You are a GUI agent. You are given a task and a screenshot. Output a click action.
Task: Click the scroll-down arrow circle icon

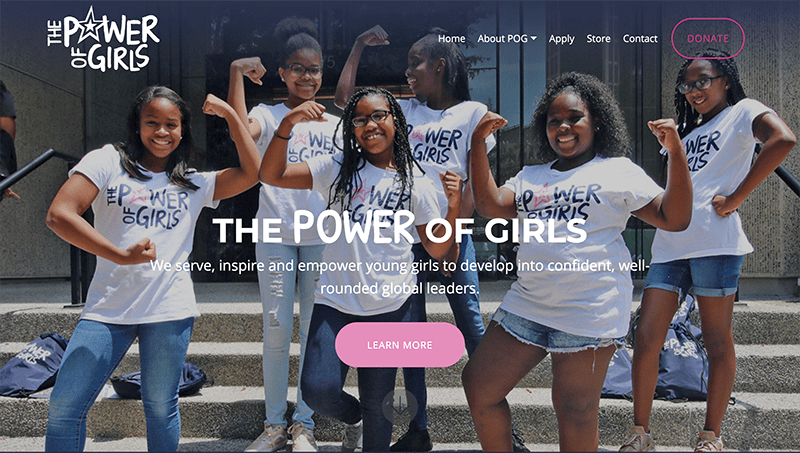pos(400,406)
